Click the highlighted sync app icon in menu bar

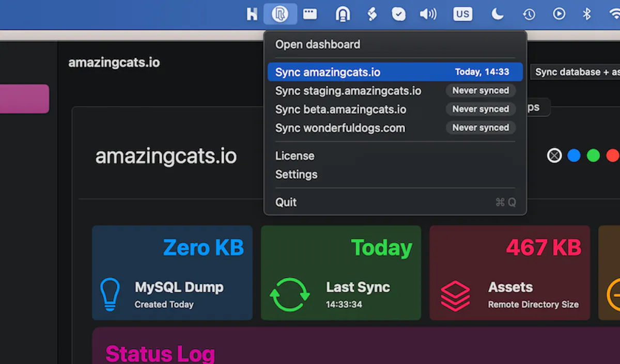click(x=280, y=14)
